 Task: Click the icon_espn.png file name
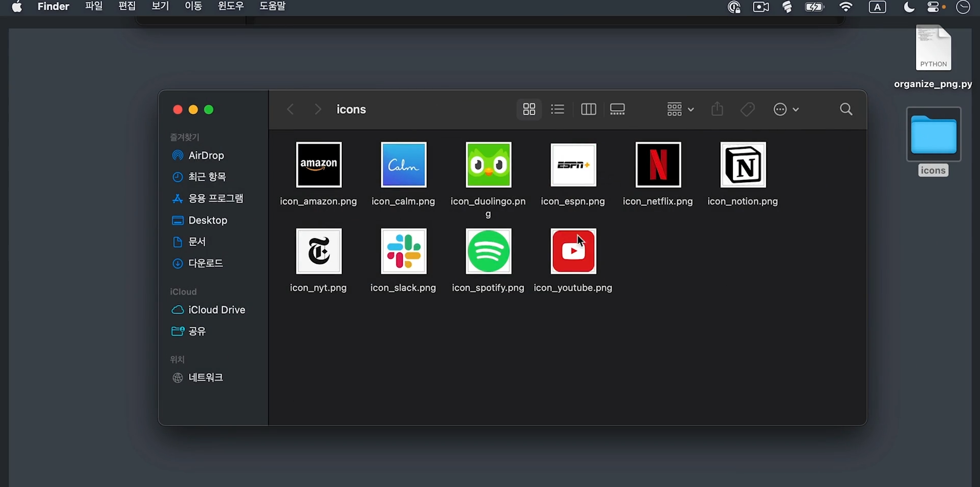click(573, 201)
